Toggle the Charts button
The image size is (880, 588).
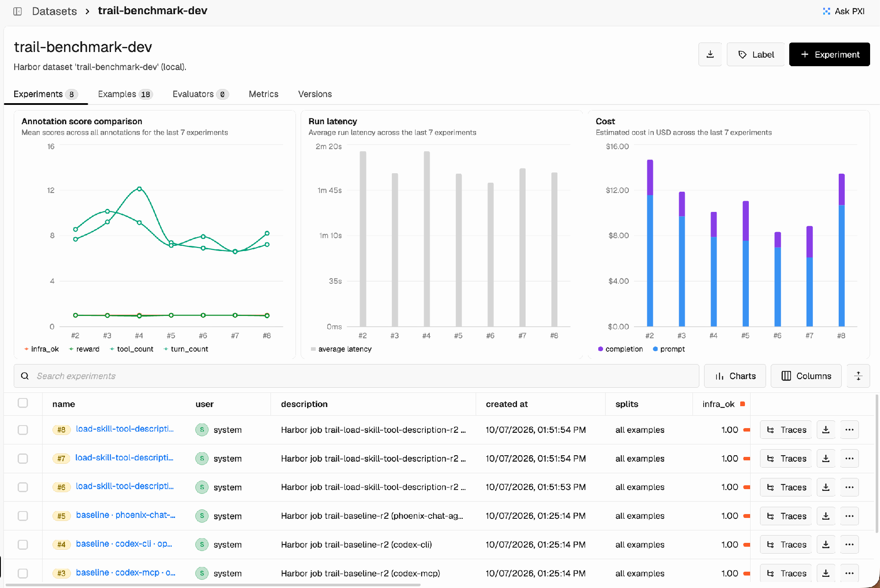coord(735,376)
